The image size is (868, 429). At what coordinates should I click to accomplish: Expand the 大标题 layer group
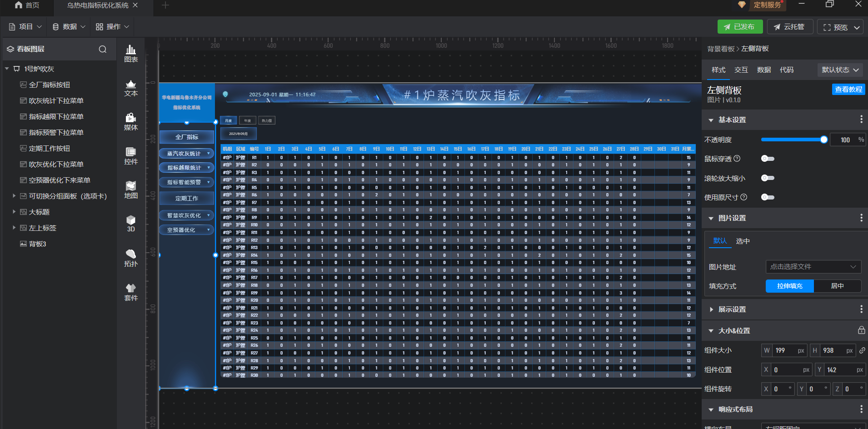point(14,212)
